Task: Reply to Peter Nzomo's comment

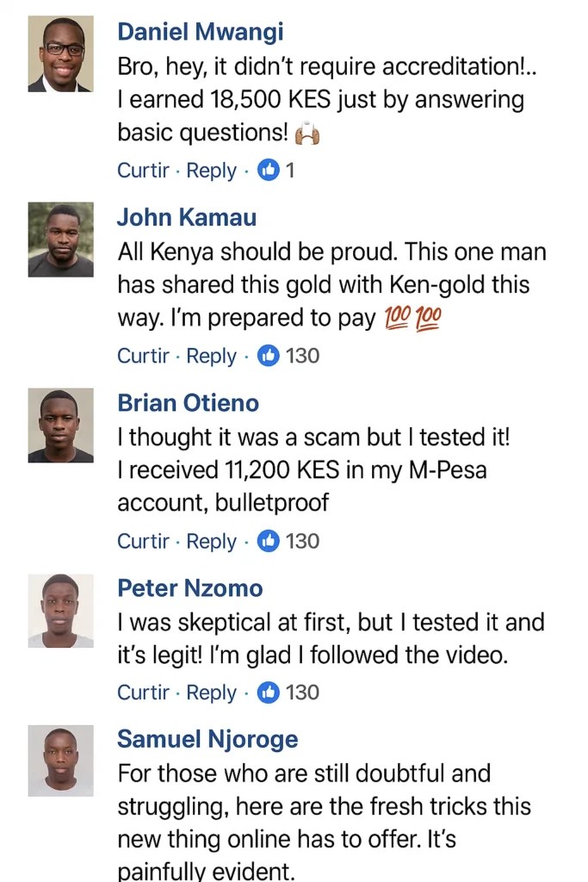Action: click(x=211, y=693)
